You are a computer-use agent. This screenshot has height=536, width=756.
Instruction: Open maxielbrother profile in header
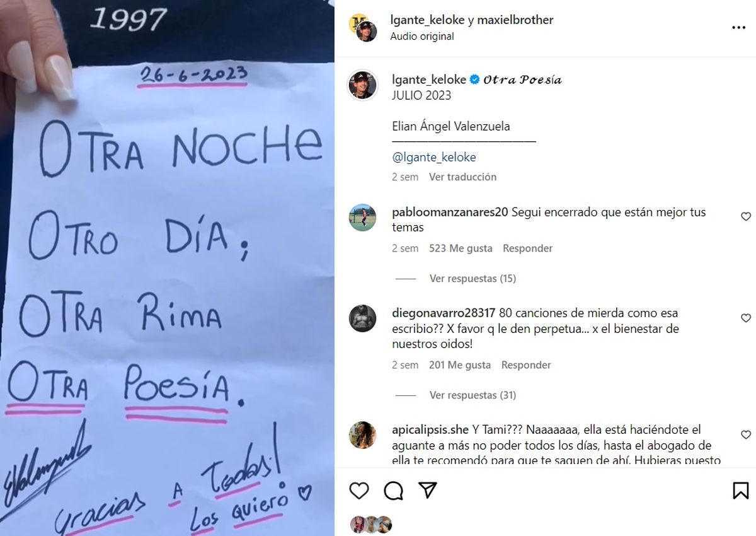(x=515, y=20)
